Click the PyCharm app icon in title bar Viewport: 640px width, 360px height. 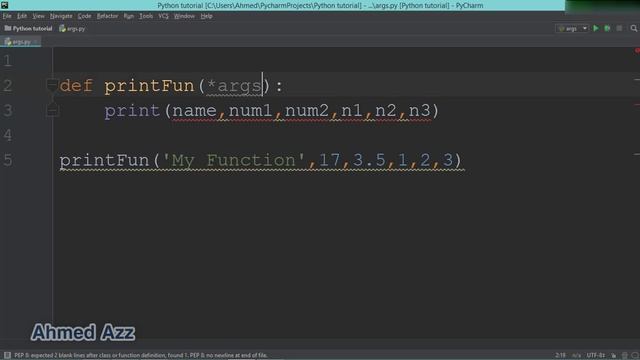click(x=4, y=5)
